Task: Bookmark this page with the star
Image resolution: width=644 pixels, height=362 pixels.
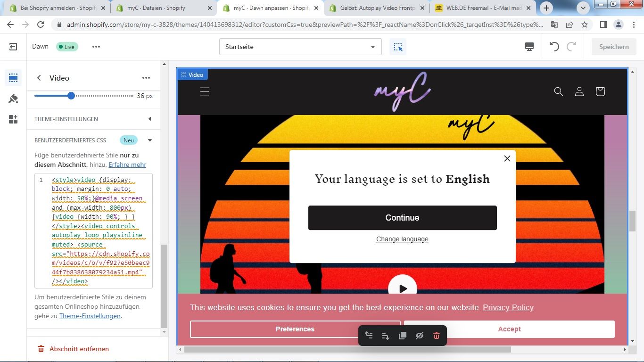Action: [x=585, y=25]
